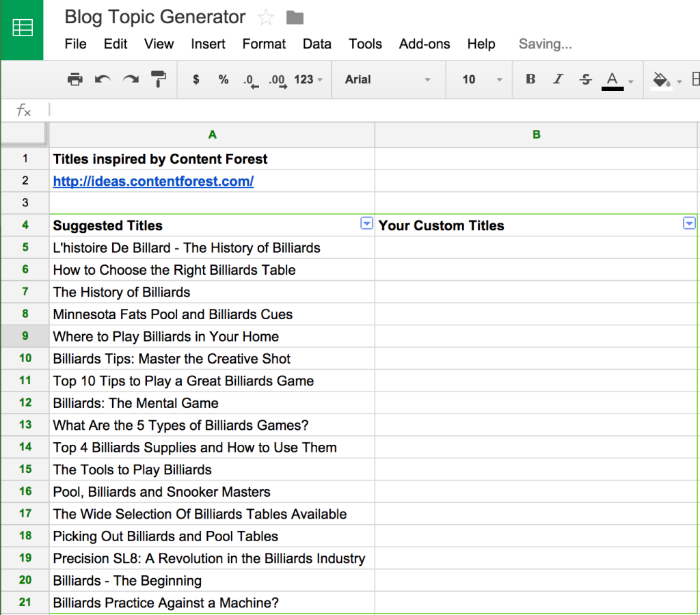
Task: Format as currency with dollar icon
Action: (x=196, y=79)
